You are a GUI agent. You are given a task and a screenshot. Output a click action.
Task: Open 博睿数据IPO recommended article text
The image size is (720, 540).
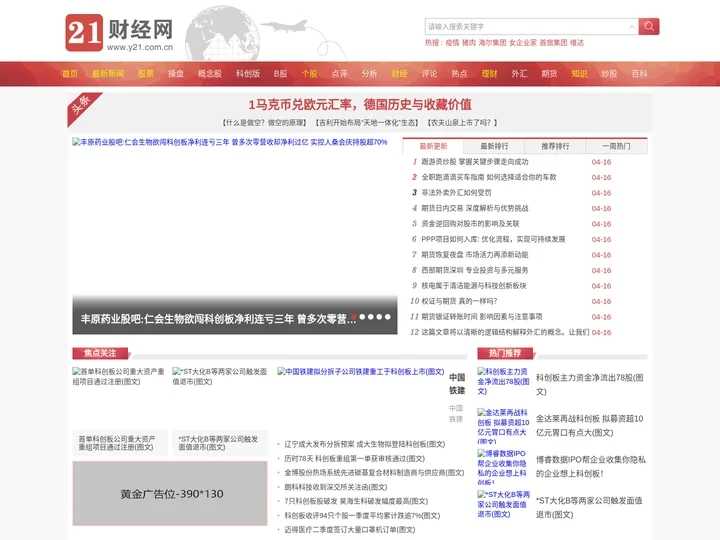(591, 467)
